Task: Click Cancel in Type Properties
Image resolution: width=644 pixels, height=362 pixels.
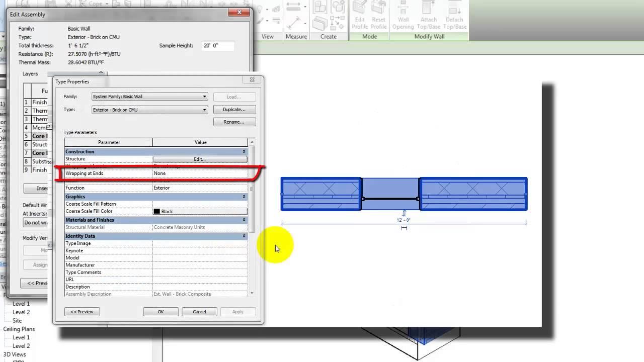Action: pos(199,312)
